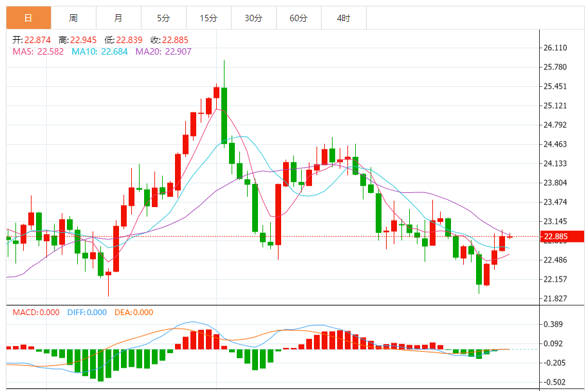Click the 24.792 price axis label

(x=555, y=125)
